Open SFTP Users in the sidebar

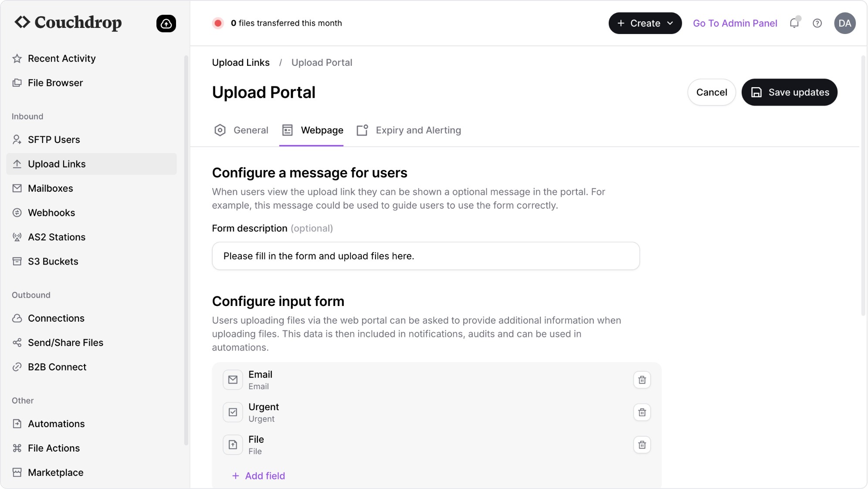[x=54, y=140]
